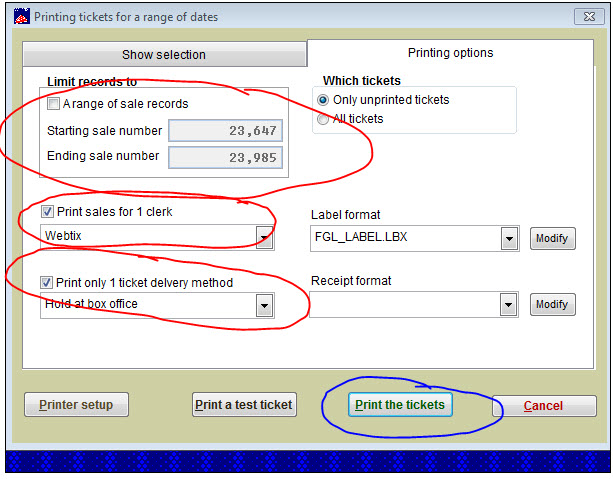Click the Starting sale number field
The width and height of the screenshot is (613, 479).
[226, 131]
